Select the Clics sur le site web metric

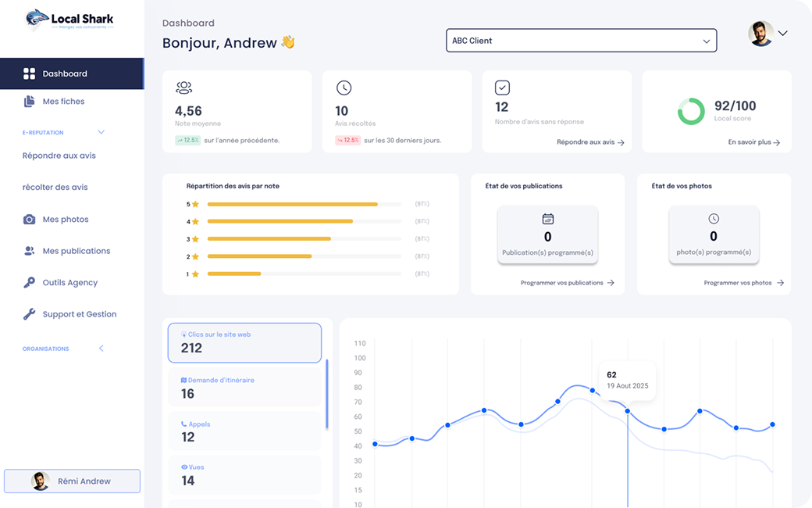click(244, 342)
